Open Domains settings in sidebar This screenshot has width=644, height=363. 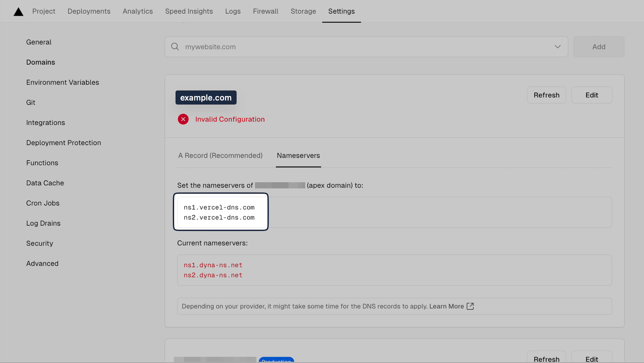point(40,62)
